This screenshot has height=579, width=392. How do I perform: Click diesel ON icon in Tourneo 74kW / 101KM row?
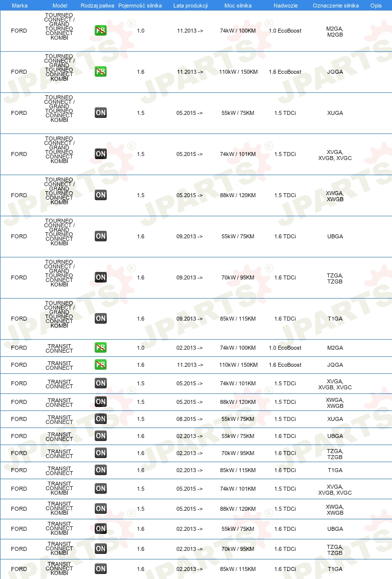click(x=101, y=154)
